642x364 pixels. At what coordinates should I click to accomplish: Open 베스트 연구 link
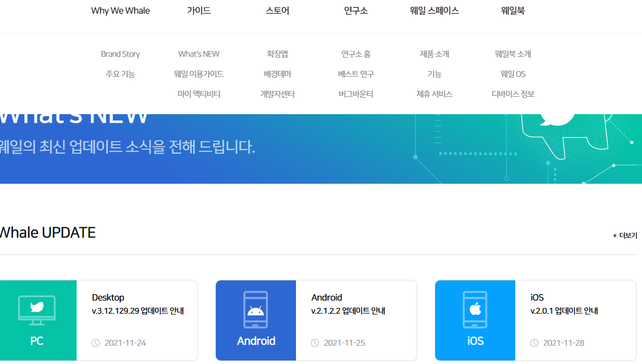(356, 74)
